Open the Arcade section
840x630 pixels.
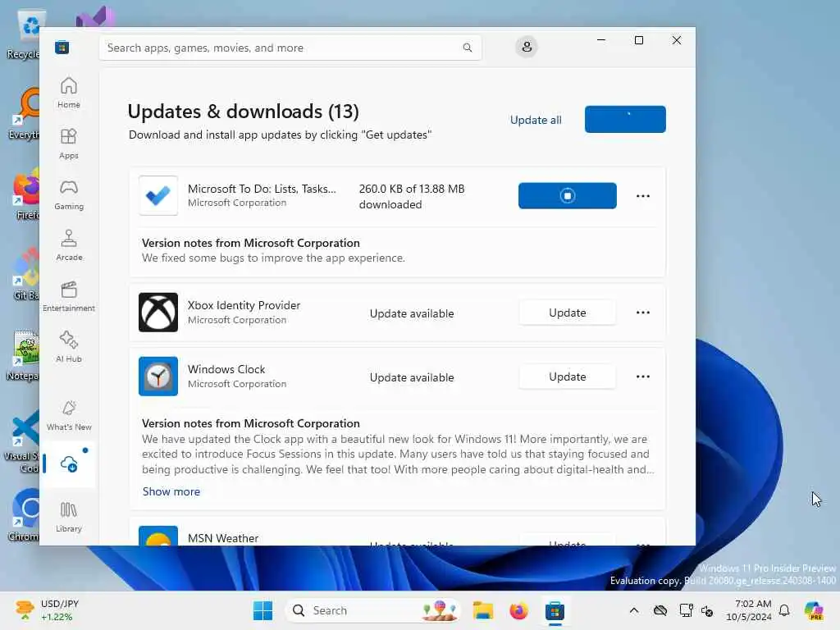coord(69,245)
